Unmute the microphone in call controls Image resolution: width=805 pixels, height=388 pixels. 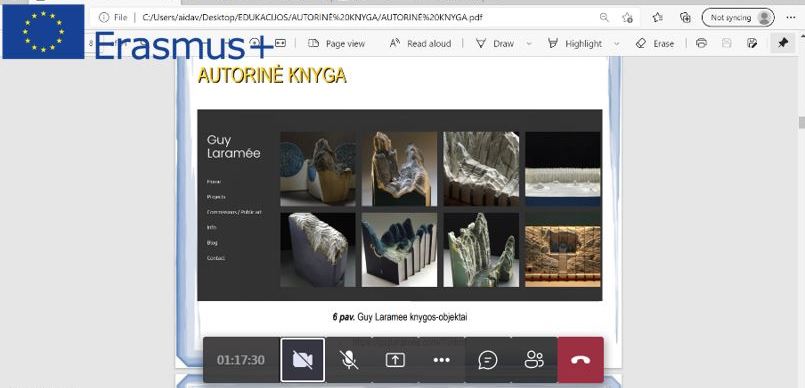349,360
